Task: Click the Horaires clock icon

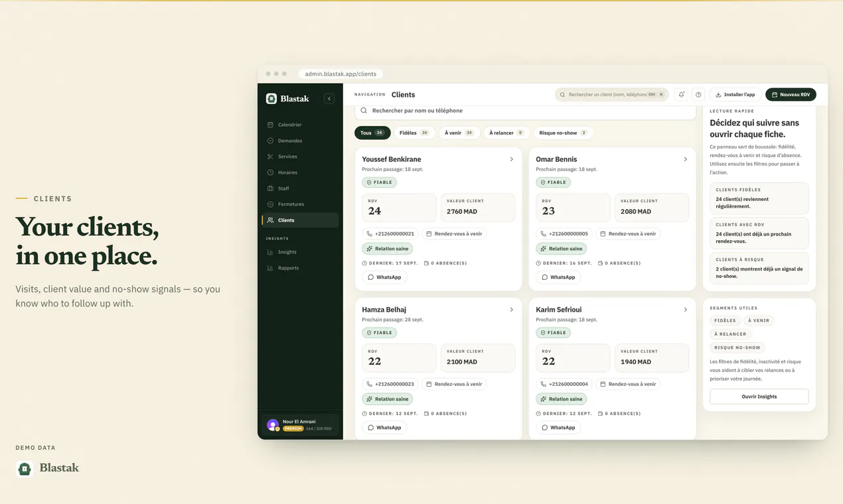Action: click(270, 172)
